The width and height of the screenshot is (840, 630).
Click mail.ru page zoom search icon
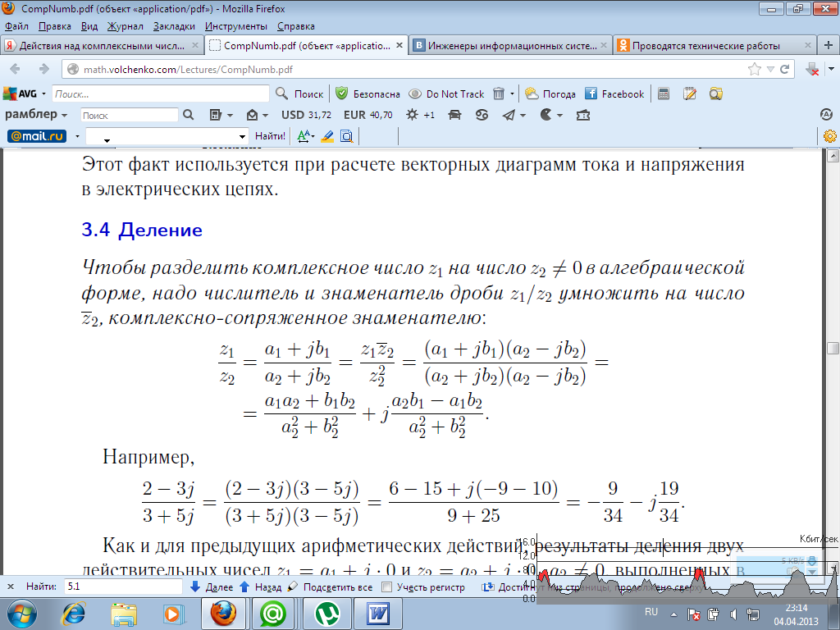pyautogui.click(x=347, y=136)
